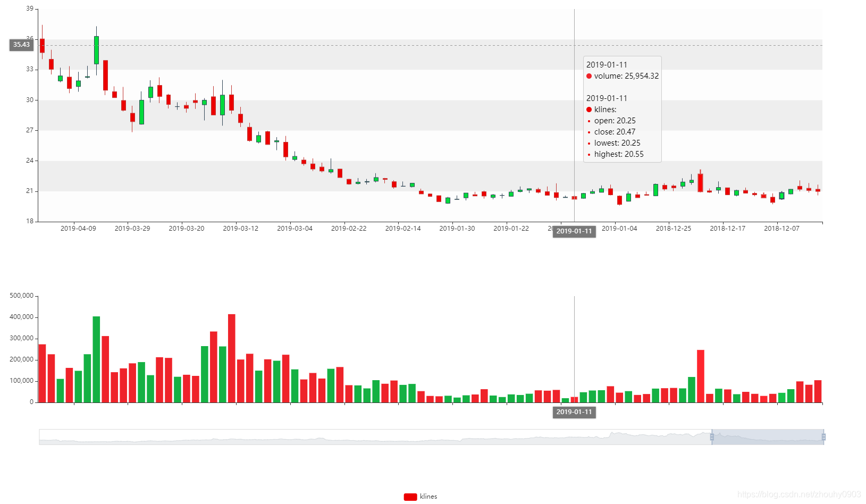
Task: Click the 27 price axis label
Action: 30,130
